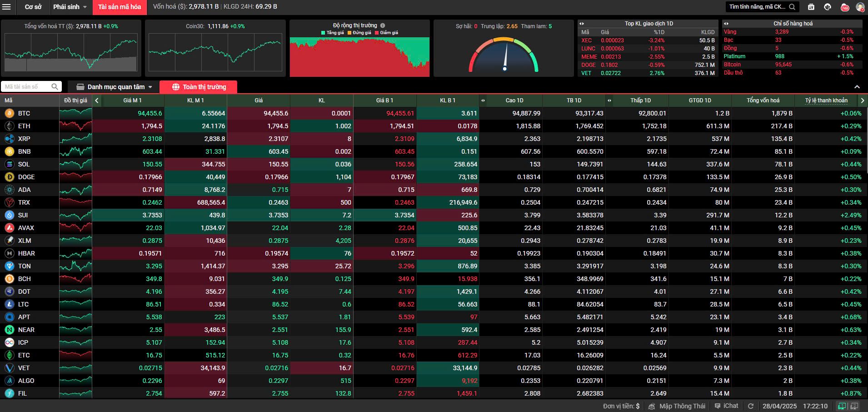Click the info icon beside Độ rộng thị trường
This screenshot has width=868, height=412.
[383, 25]
